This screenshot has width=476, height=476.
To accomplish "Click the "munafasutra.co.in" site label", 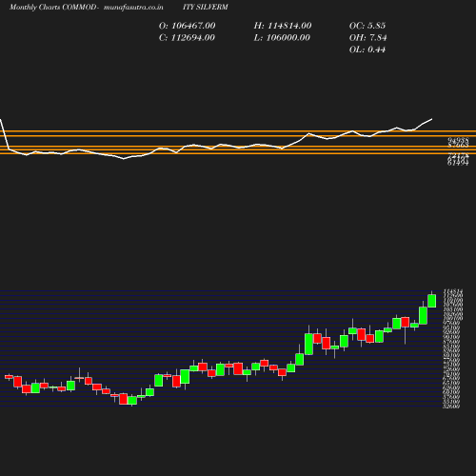I will 133,8.
